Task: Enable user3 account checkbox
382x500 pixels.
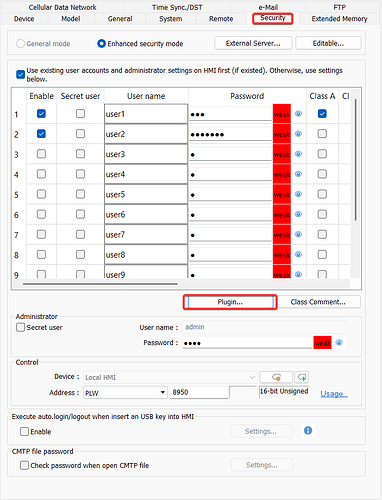Action: [41, 154]
